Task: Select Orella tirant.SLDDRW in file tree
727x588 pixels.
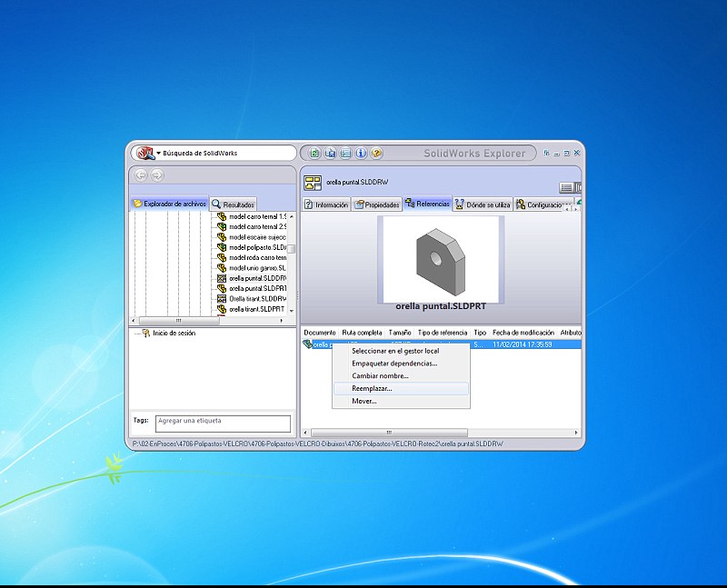Action: (x=257, y=299)
